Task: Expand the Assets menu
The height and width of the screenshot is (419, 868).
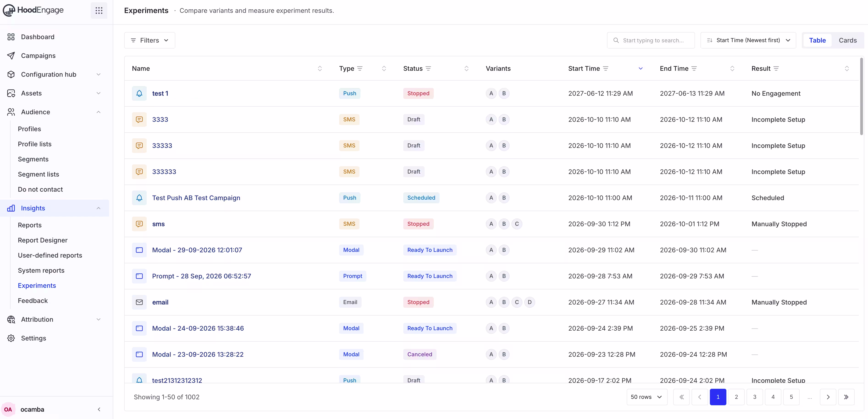Action: click(54, 93)
